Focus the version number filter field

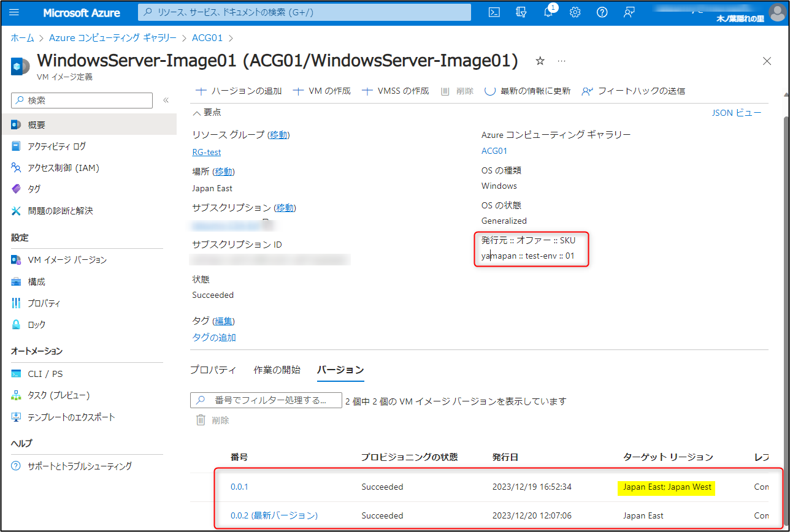[x=266, y=400]
